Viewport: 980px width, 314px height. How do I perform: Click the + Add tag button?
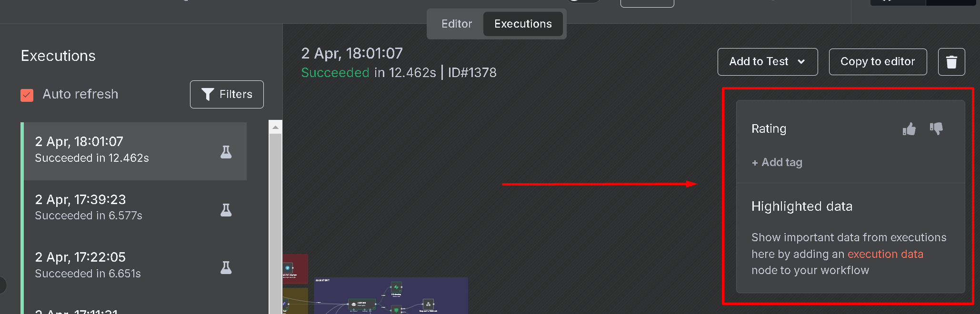coord(777,163)
